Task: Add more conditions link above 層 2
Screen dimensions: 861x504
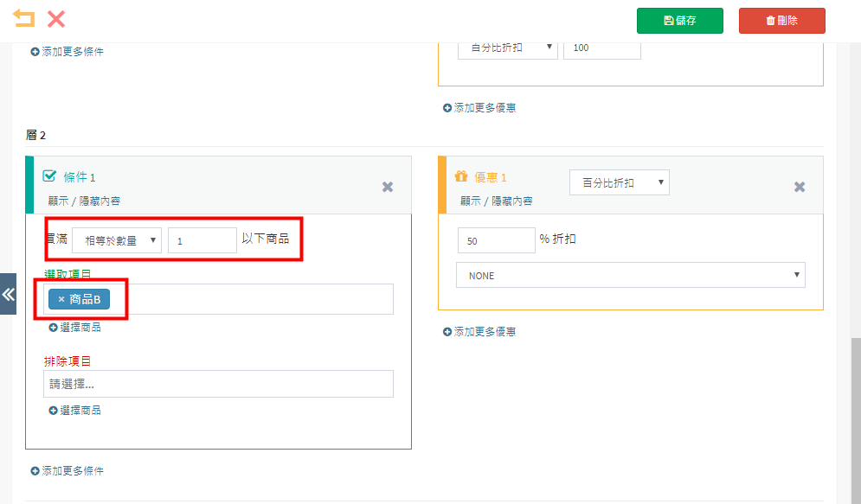Action: tap(67, 52)
